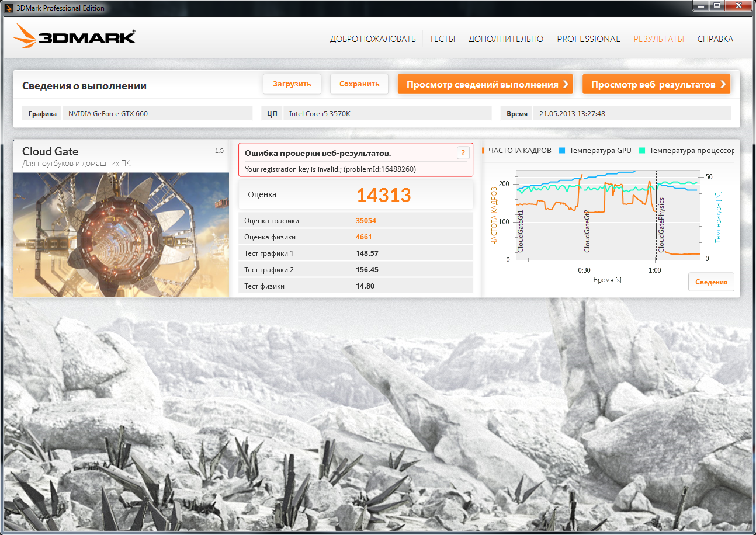This screenshot has height=535, width=756.
Task: Click the Сохранить button
Action: tap(359, 84)
